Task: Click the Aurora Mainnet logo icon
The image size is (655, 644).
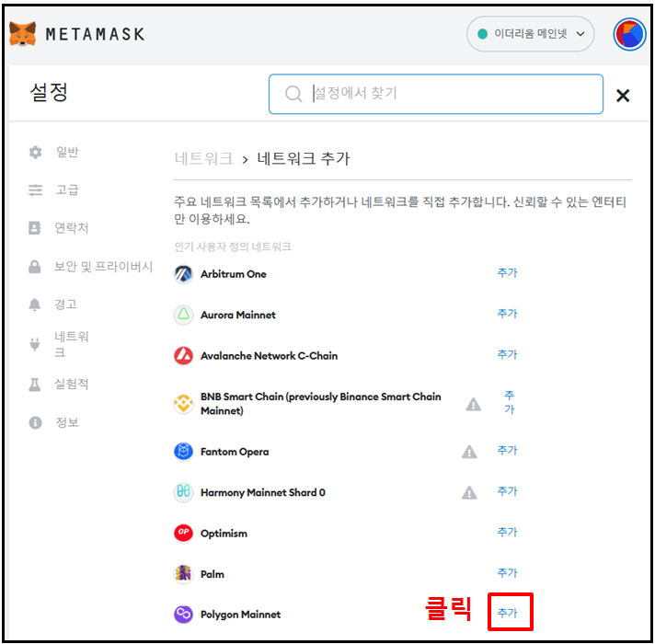Action: tap(183, 315)
